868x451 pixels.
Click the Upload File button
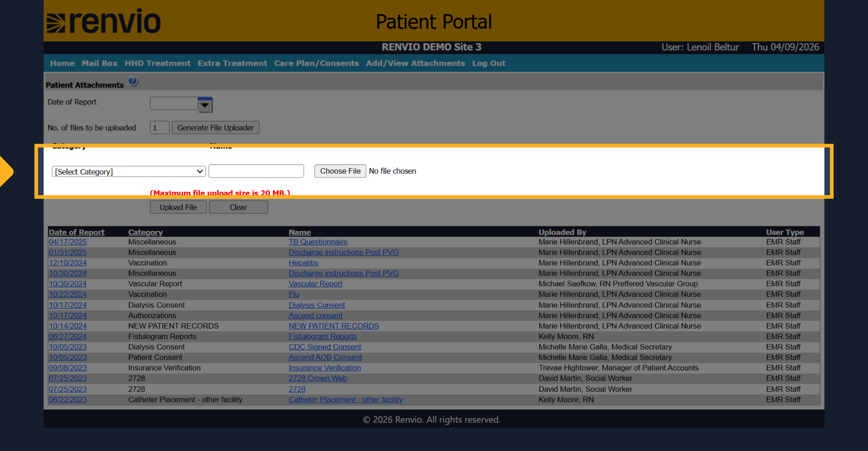tap(178, 207)
